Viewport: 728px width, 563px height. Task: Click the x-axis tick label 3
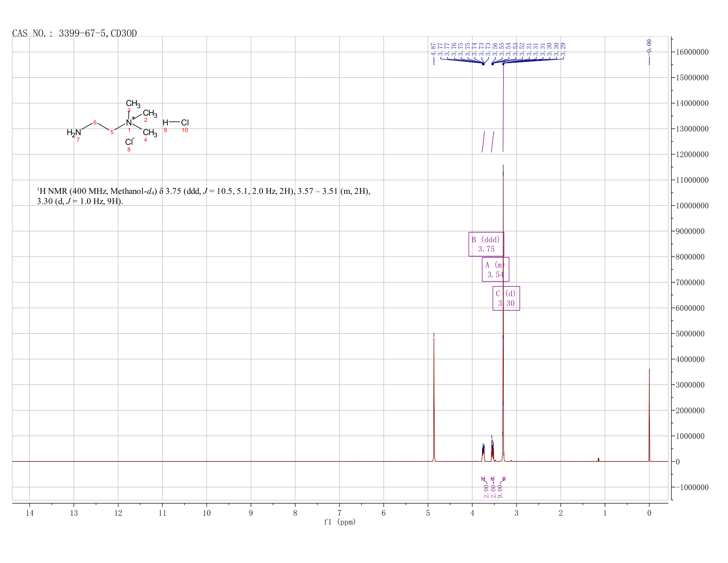516,513
